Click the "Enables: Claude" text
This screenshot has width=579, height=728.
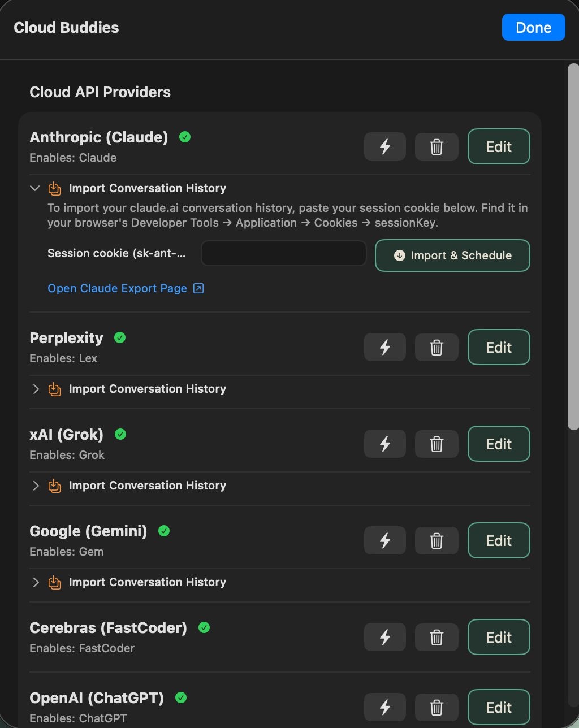click(73, 158)
